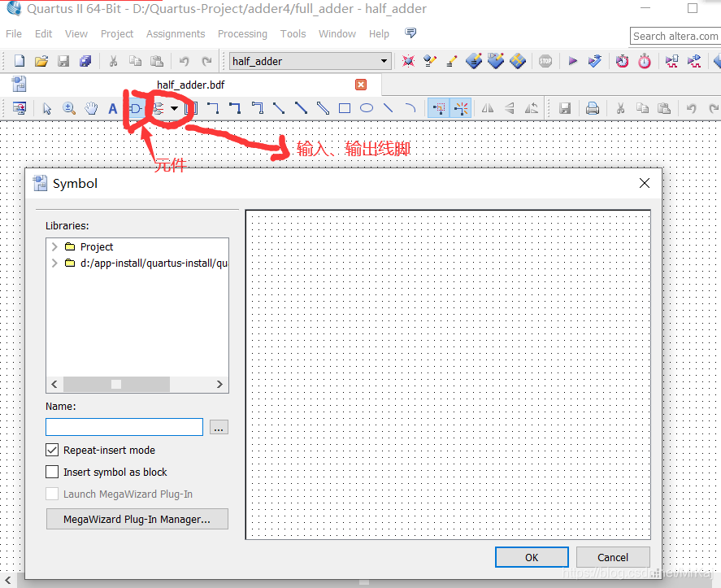Enable Insert symbol as block checkbox
The width and height of the screenshot is (721, 588).
[x=52, y=472]
